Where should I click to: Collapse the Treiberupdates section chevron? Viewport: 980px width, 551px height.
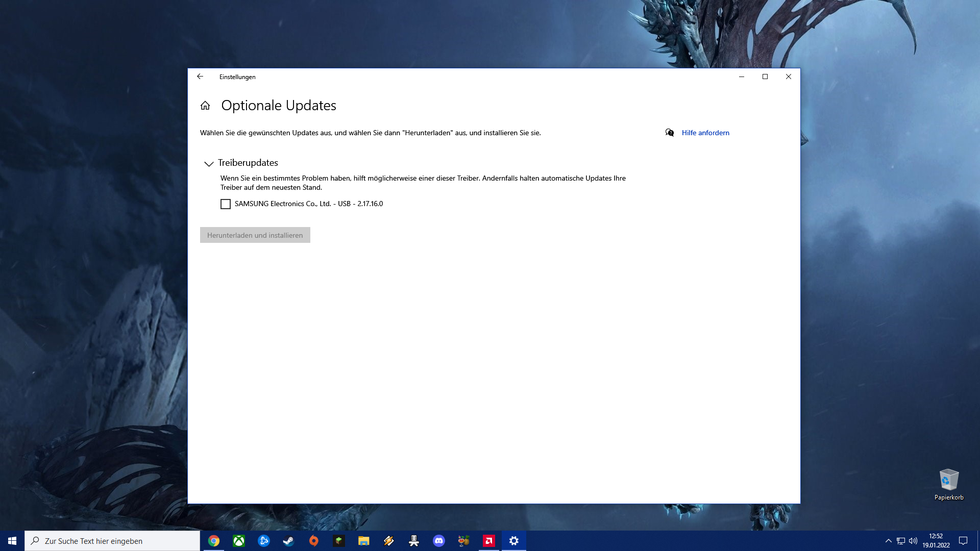[209, 164]
